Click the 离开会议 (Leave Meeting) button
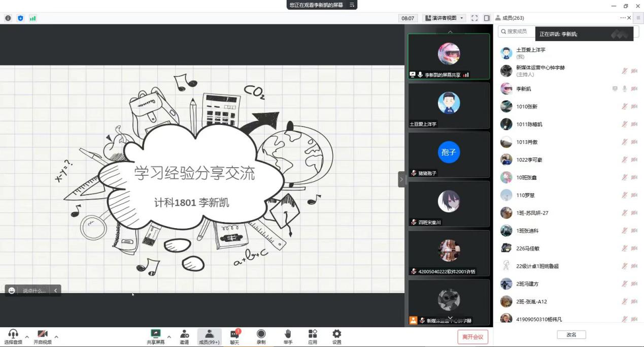644x347 pixels. 472,336
